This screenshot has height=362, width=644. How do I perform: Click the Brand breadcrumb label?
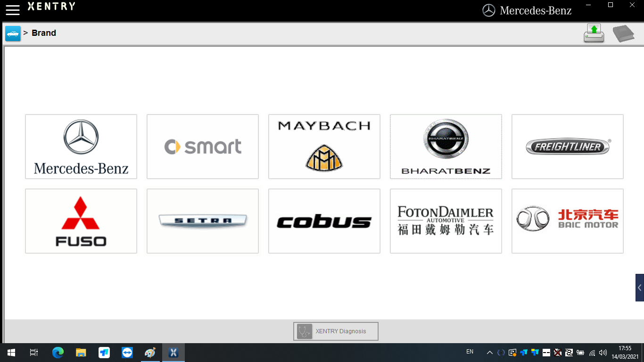tap(44, 33)
